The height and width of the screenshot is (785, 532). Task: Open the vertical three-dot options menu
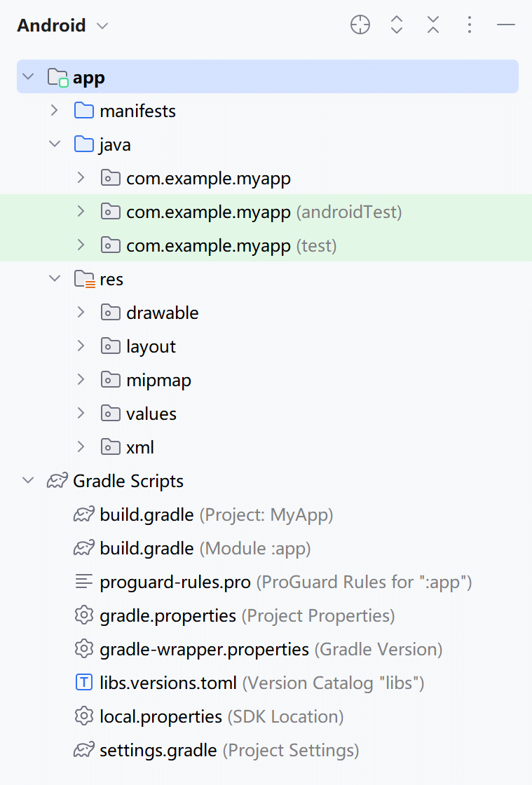tap(470, 26)
